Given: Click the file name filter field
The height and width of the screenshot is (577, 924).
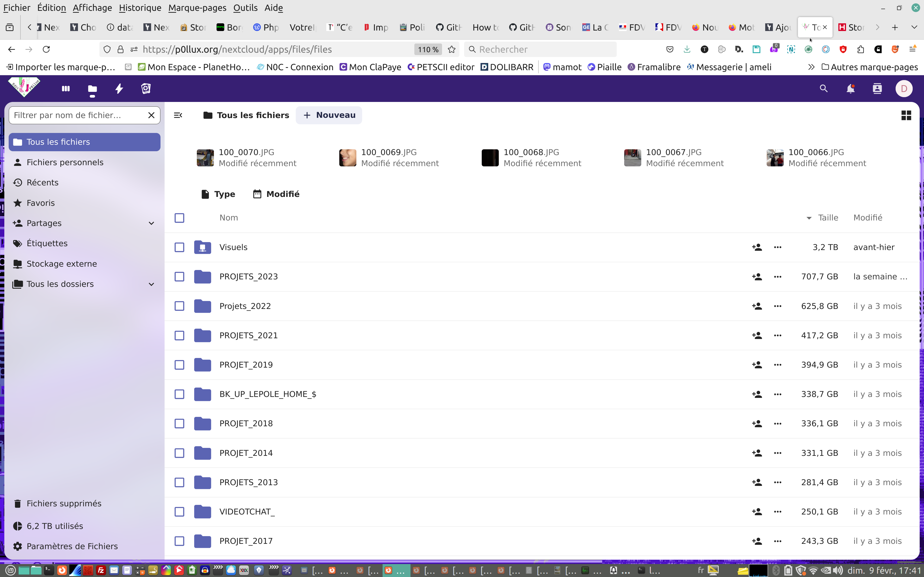Looking at the screenshot, I should [x=76, y=115].
